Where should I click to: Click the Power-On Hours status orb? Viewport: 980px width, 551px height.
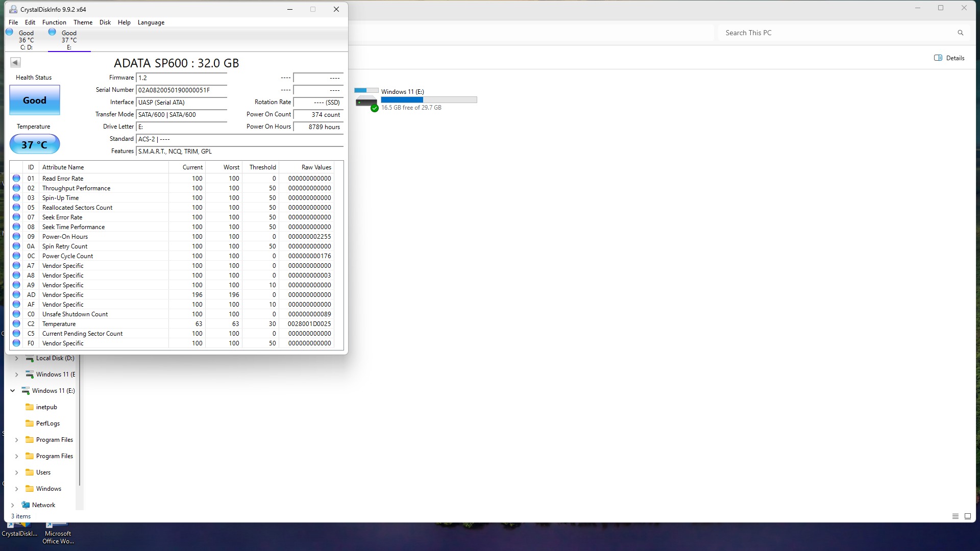point(16,237)
